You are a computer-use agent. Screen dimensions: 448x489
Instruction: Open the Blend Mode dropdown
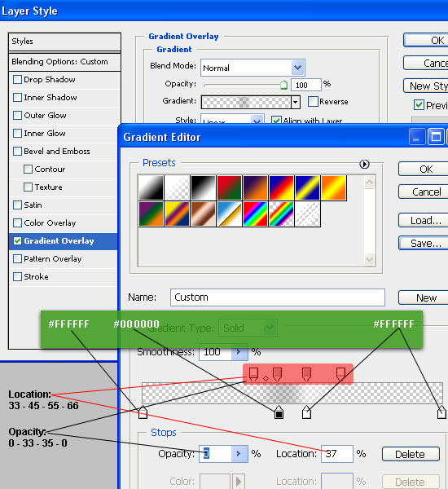tap(253, 68)
